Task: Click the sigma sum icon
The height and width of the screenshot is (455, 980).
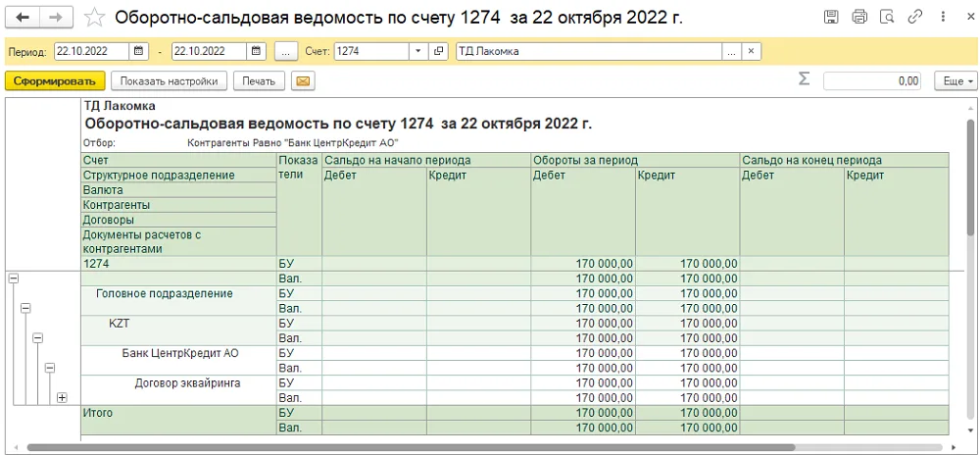Action: 805,79
